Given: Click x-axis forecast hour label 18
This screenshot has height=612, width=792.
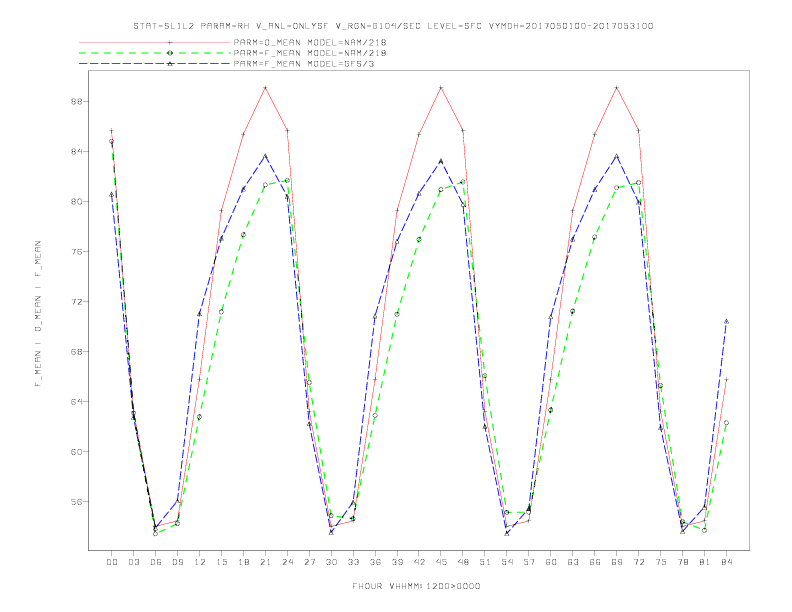Looking at the screenshot, I should (243, 562).
